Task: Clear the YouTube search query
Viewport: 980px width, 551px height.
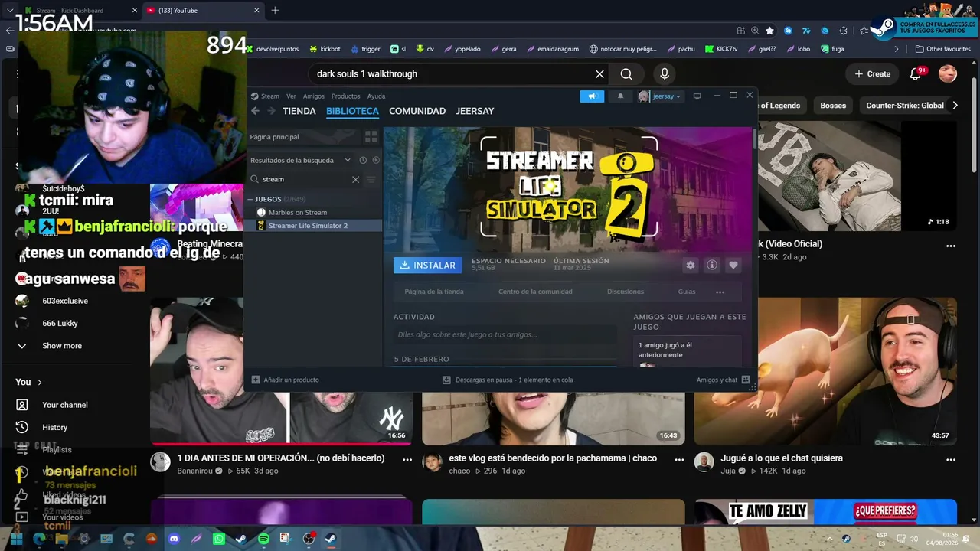Action: [600, 74]
